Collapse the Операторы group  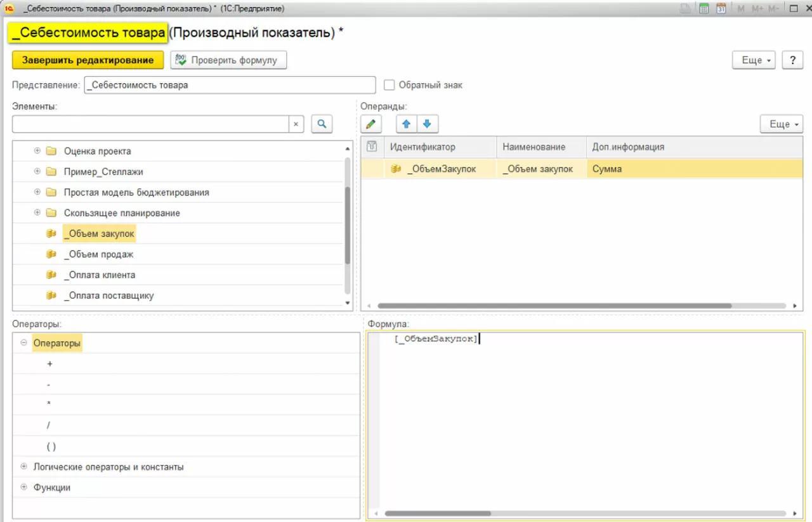click(24, 343)
